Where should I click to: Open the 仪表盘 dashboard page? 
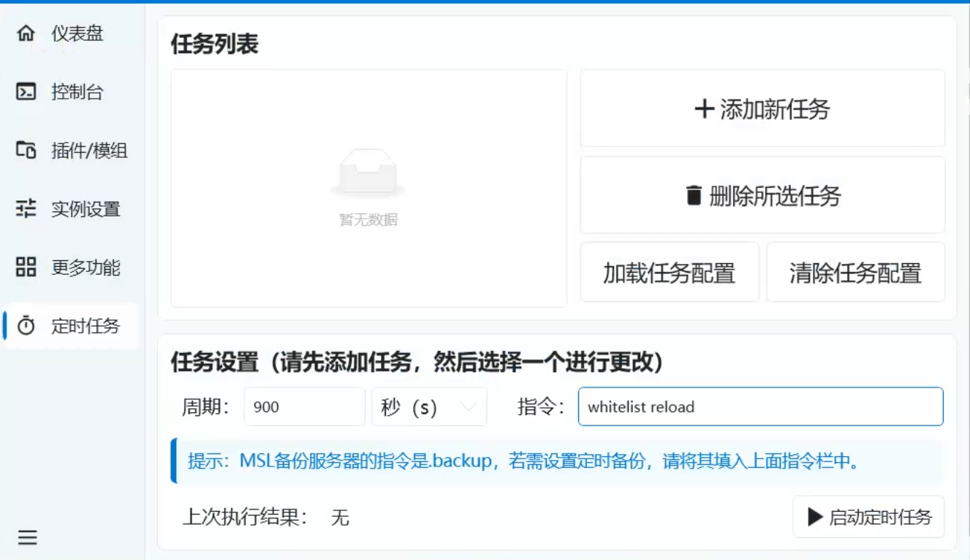pos(70,34)
